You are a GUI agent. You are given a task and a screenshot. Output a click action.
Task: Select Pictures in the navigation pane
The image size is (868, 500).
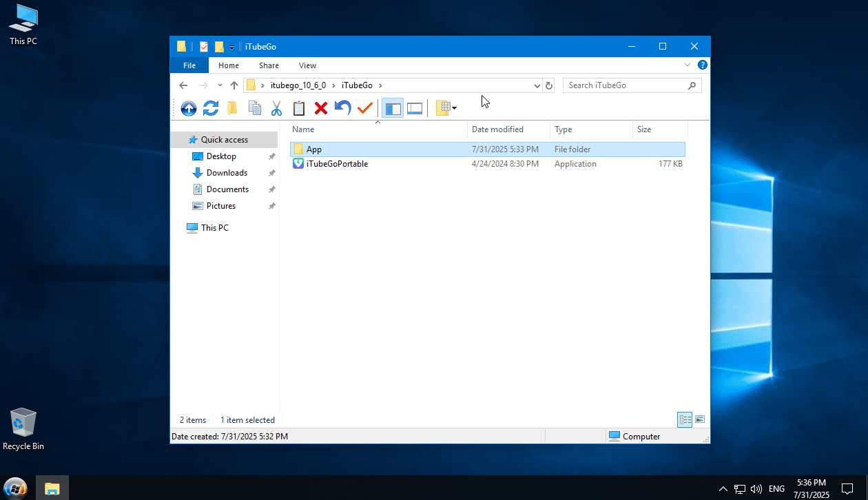coord(225,206)
